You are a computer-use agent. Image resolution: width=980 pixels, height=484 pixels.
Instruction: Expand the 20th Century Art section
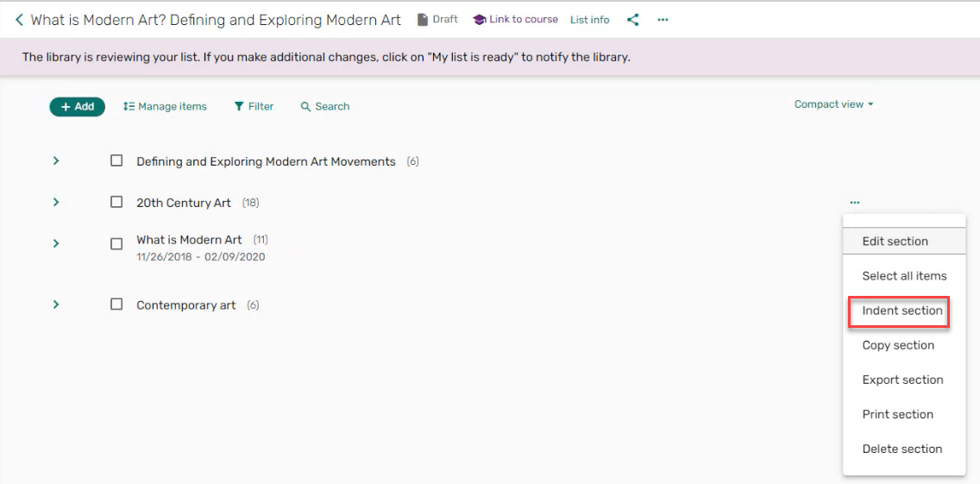click(x=55, y=202)
